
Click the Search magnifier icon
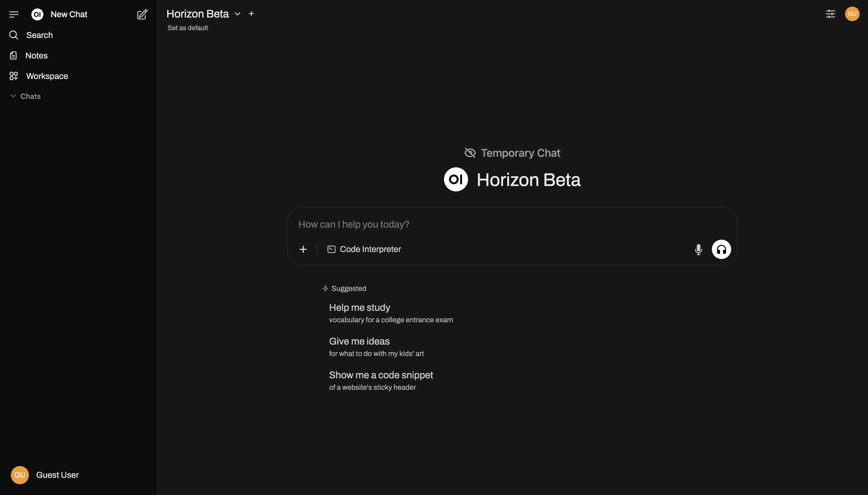pyautogui.click(x=14, y=35)
